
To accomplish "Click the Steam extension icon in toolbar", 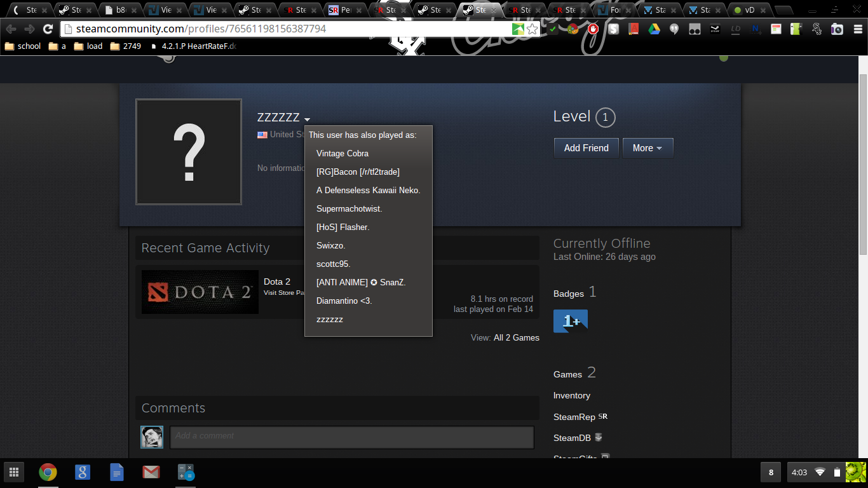I will (715, 29).
